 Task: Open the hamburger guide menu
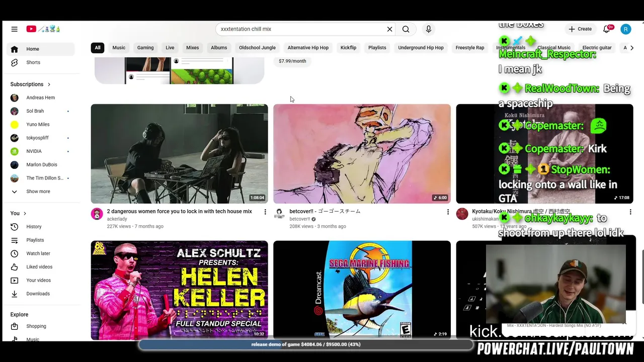14,29
